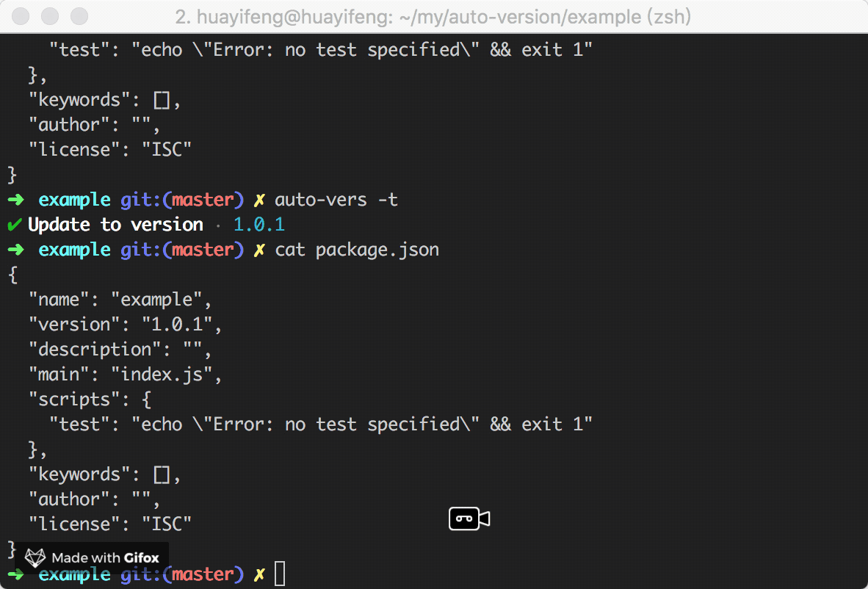Click the yellow cross on the last prompt line
This screenshot has width=868, height=589.
point(258,574)
